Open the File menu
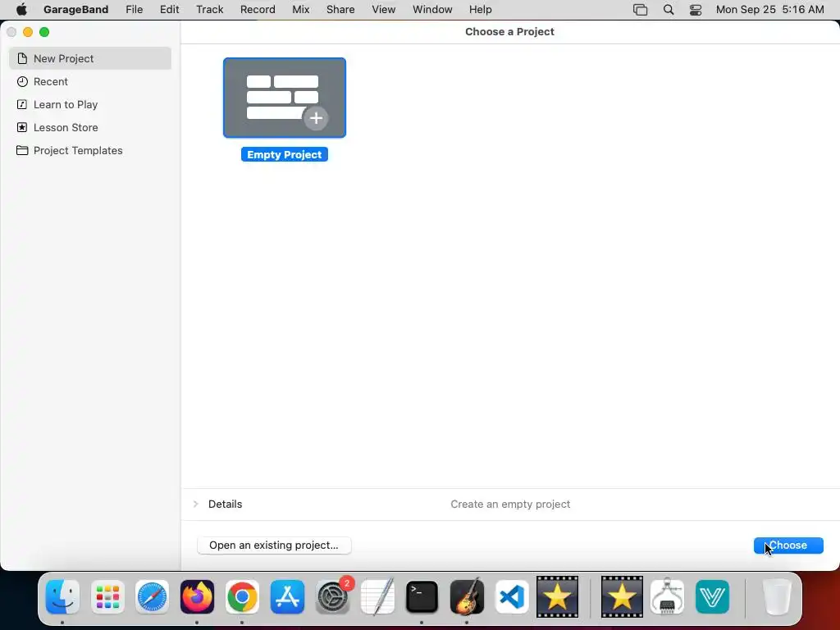The height and width of the screenshot is (630, 840). pyautogui.click(x=134, y=10)
